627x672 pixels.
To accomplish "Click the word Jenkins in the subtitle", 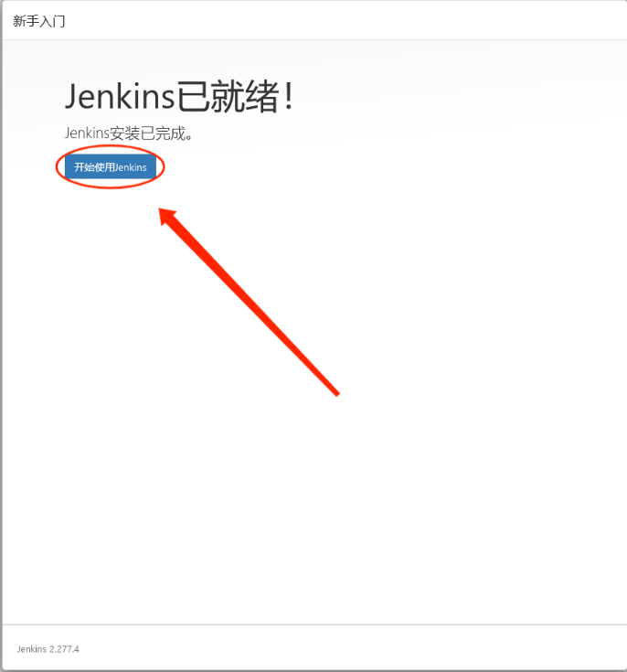I will (x=88, y=133).
